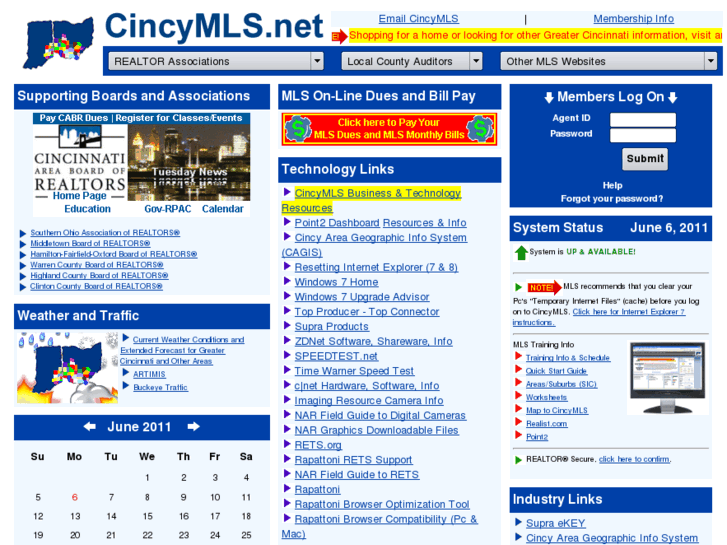This screenshot has height=545, width=727.
Task: Open Resources & Info link
Action: 424,223
